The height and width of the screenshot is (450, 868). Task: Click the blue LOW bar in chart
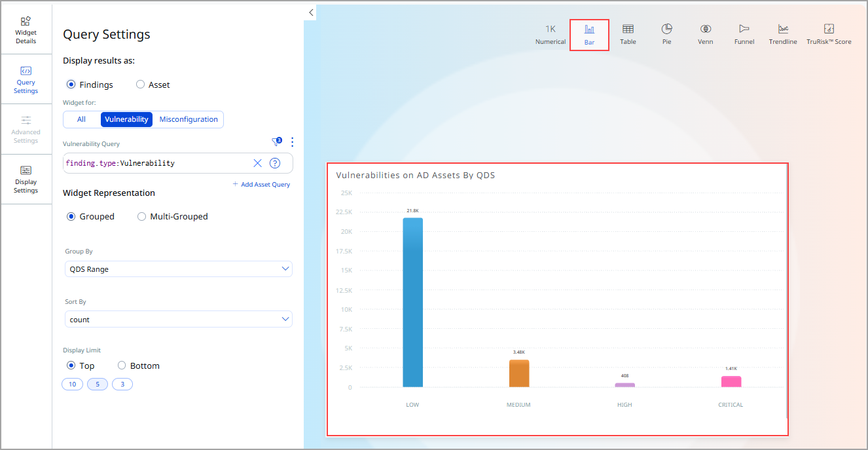[412, 303]
